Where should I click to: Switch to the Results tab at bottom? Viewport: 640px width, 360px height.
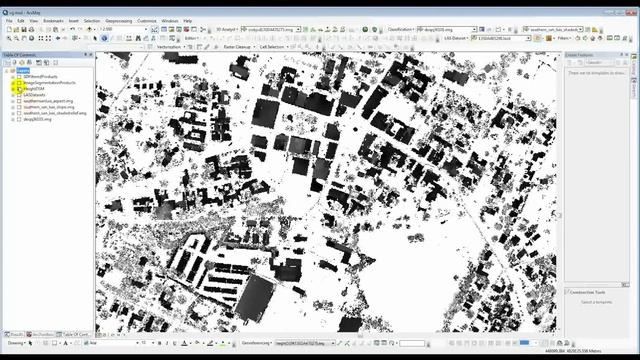point(14,334)
